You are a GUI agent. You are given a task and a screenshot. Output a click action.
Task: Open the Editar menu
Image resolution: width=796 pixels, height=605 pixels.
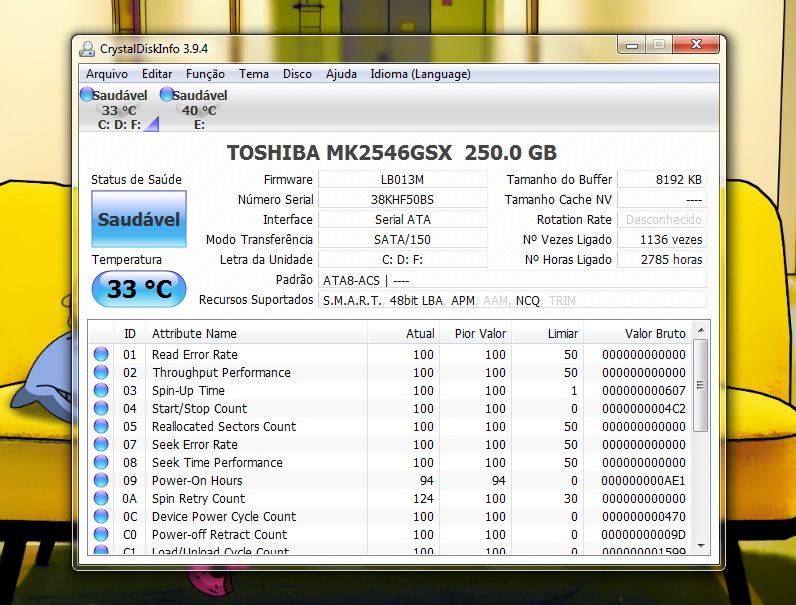[x=157, y=74]
